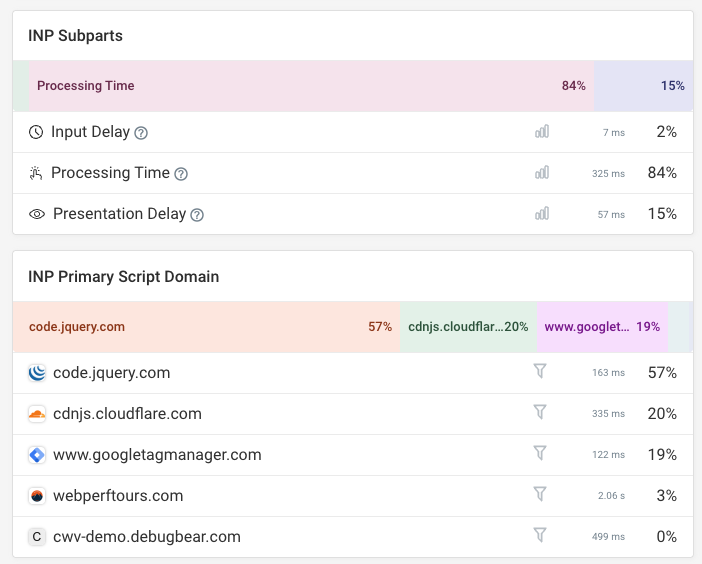Filter by webperftours.com using funnel icon
The width and height of the screenshot is (702, 564).
point(540,494)
